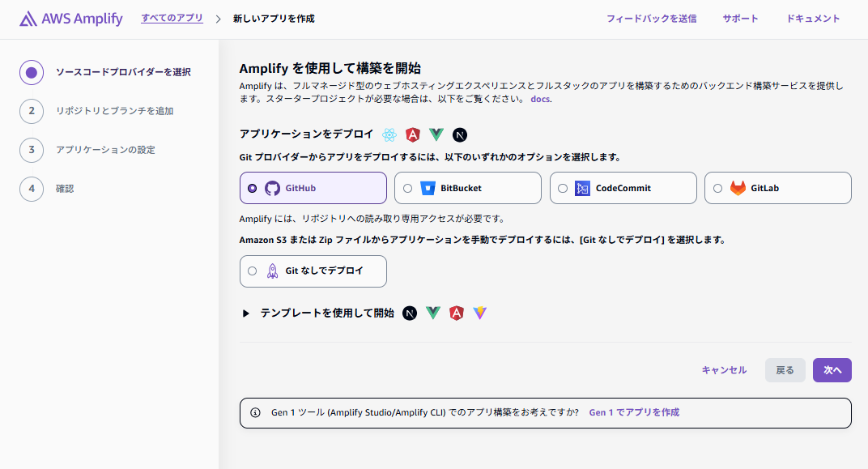The height and width of the screenshot is (469, 868).
Task: Open Gen 1 でアプリを作成 link
Action: [634, 412]
